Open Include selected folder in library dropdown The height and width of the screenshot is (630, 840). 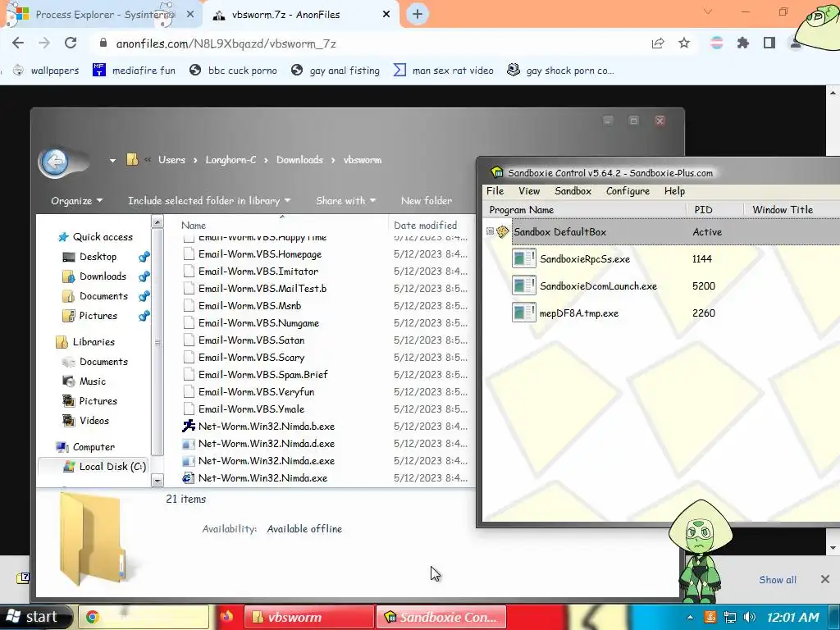point(209,201)
